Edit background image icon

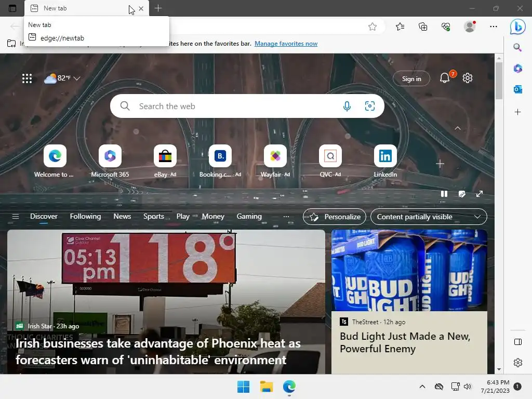click(x=462, y=194)
